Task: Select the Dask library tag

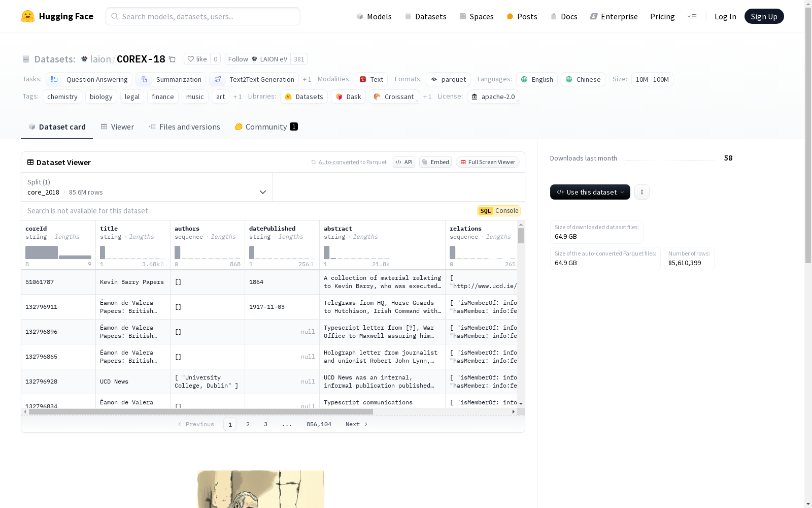Action: [x=348, y=97]
